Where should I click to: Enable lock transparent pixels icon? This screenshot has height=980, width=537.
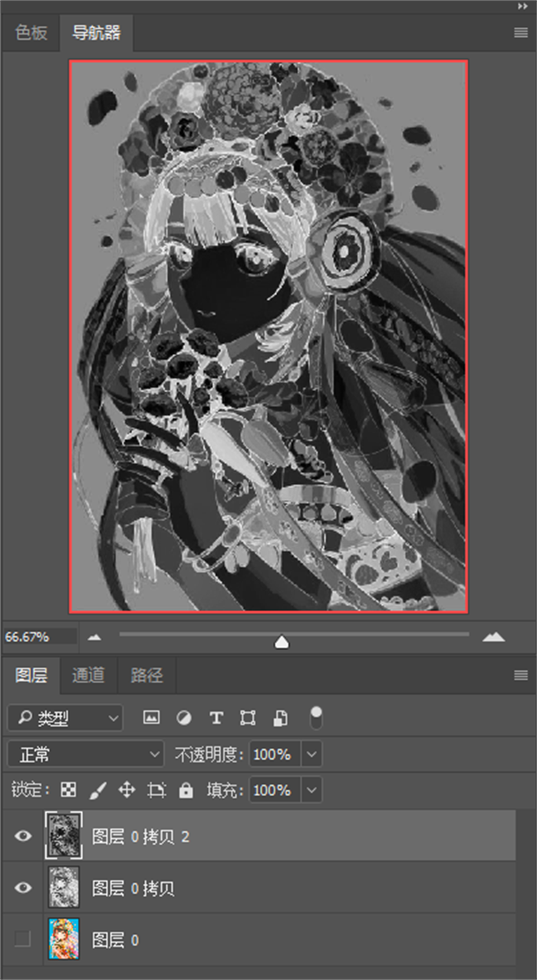(69, 790)
